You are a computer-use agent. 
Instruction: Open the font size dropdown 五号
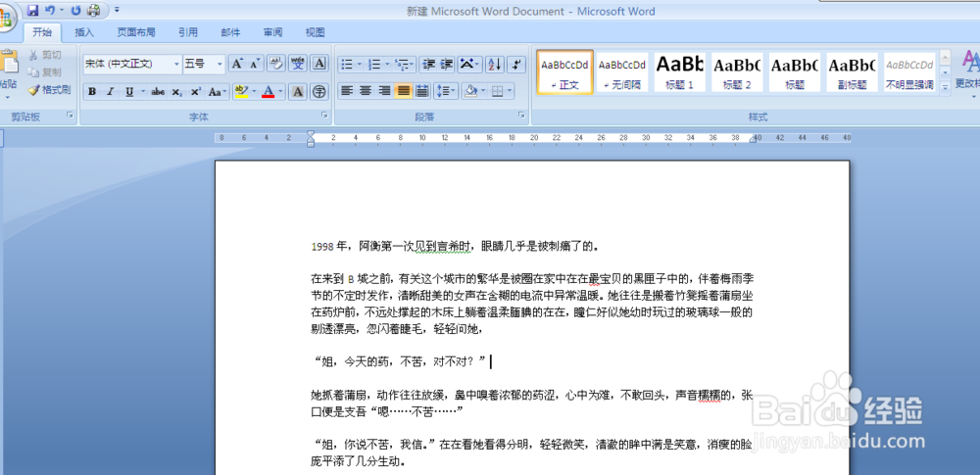tap(220, 64)
